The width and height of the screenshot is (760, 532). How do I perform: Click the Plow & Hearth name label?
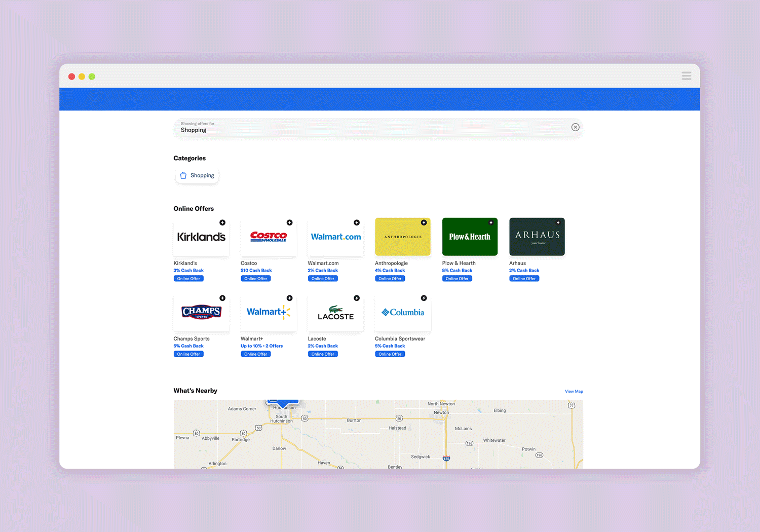point(459,263)
